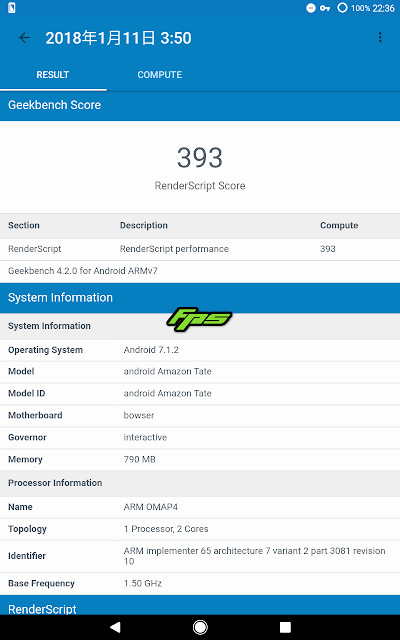Tap the 100% battery percentage
This screenshot has height=640, width=400.
(x=360, y=8)
